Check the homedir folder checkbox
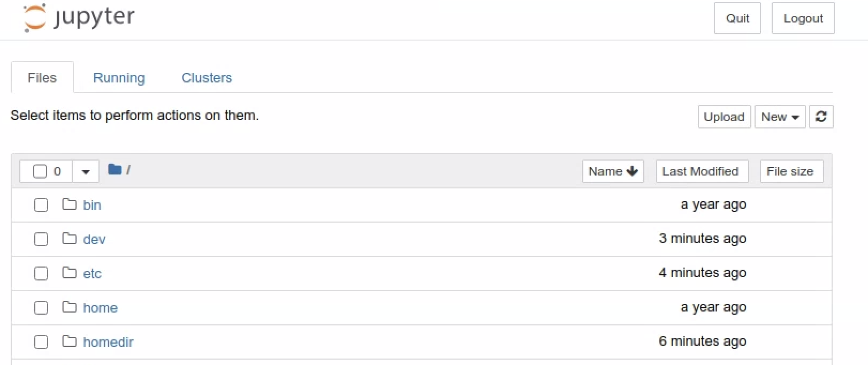Image resolution: width=868 pixels, height=365 pixels. pos(41,342)
